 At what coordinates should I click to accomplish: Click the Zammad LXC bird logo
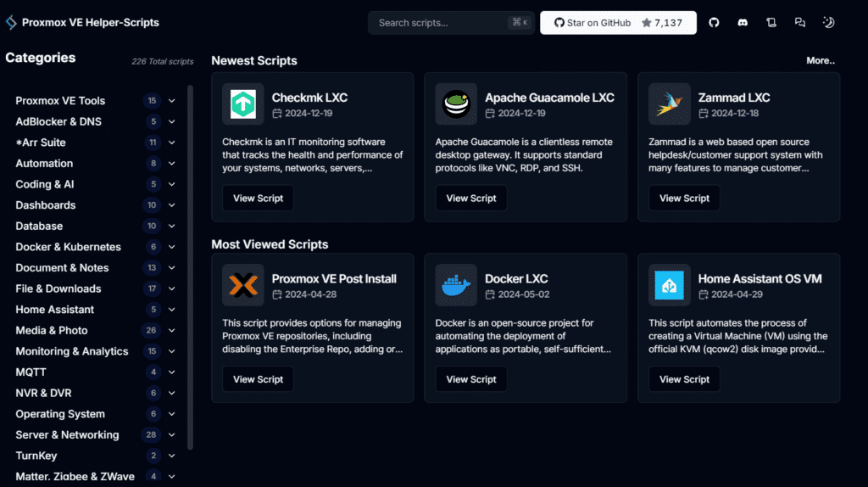tap(670, 104)
